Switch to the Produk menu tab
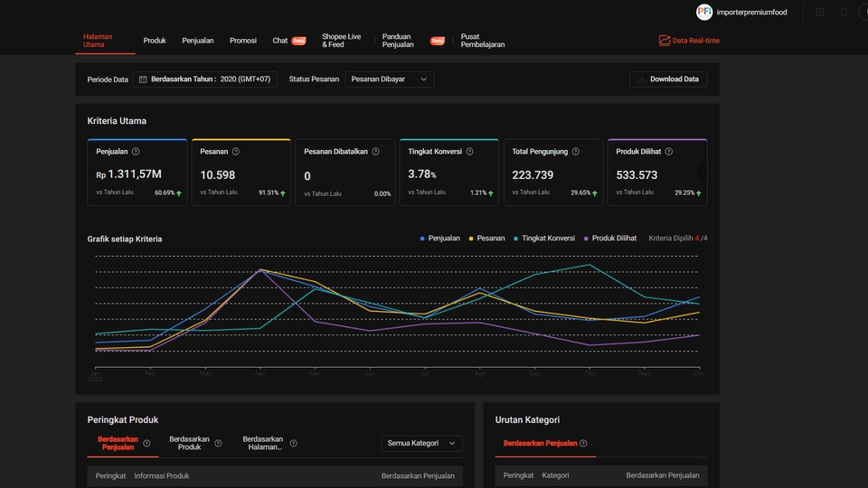Image resolution: width=868 pixels, height=488 pixels. (x=155, y=41)
